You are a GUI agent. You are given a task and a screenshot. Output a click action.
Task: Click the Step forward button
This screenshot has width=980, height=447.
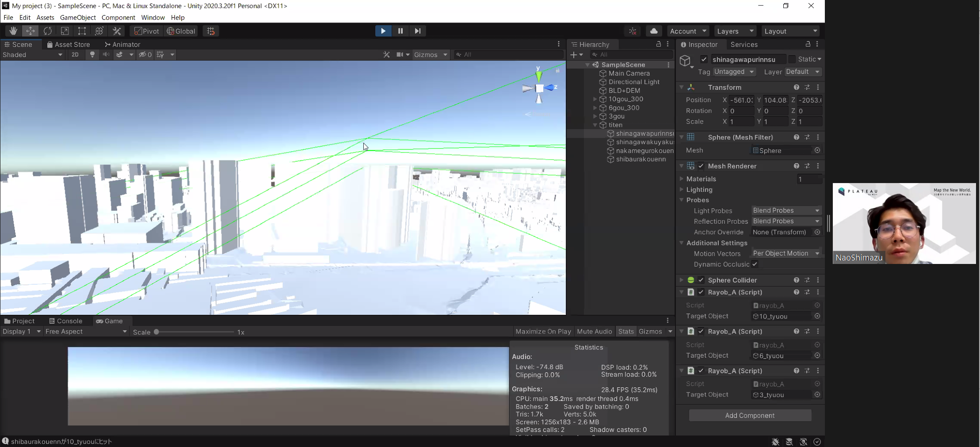418,31
